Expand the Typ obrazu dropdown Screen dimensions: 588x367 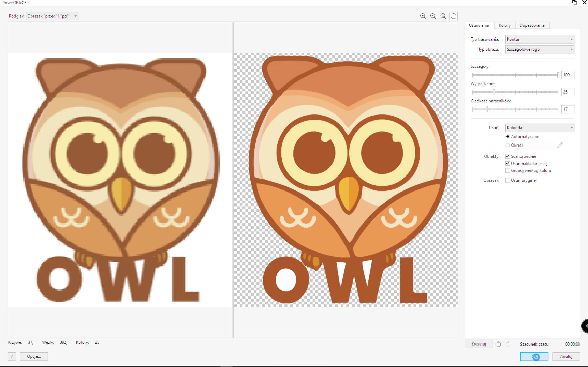(x=539, y=49)
